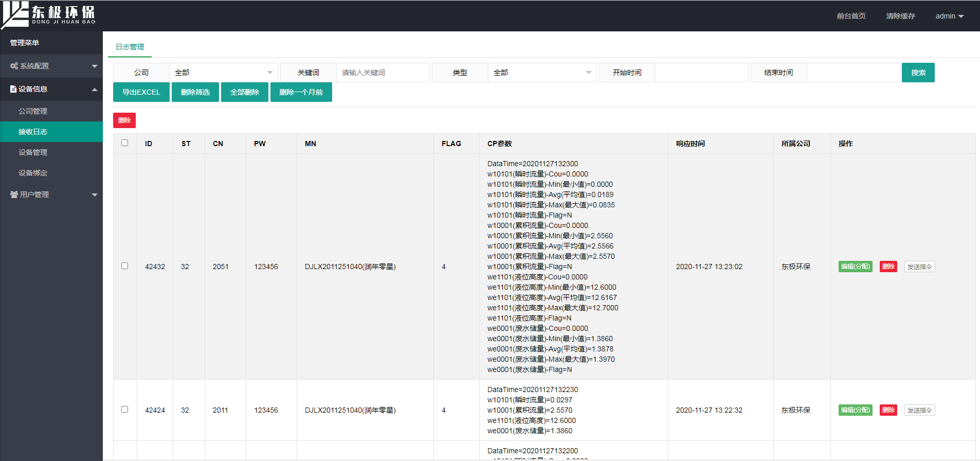
Task: Select 接收日志 in the sidebar
Action: pyautogui.click(x=51, y=132)
